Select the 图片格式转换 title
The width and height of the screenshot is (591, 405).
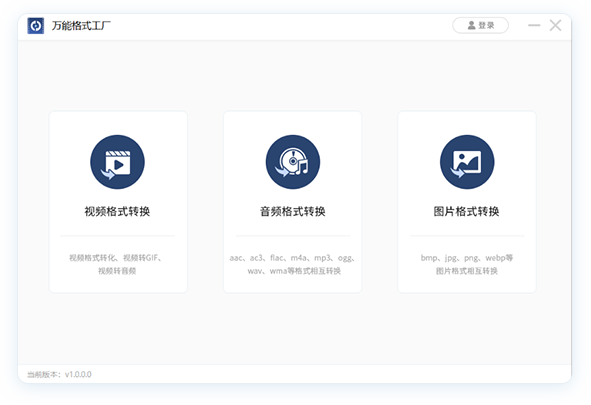coord(467,211)
